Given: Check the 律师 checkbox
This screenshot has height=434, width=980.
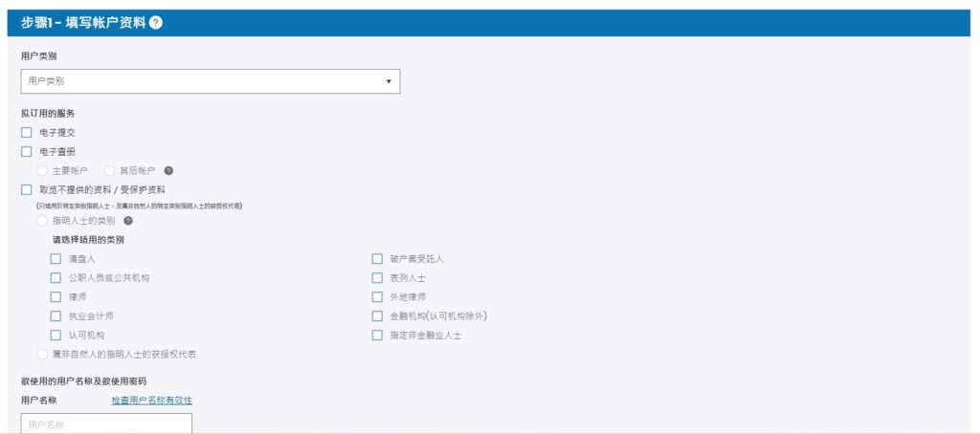Looking at the screenshot, I should pyautogui.click(x=56, y=296).
